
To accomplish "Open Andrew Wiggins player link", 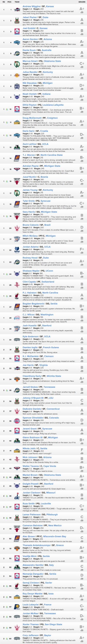I will tap(31, 6).
